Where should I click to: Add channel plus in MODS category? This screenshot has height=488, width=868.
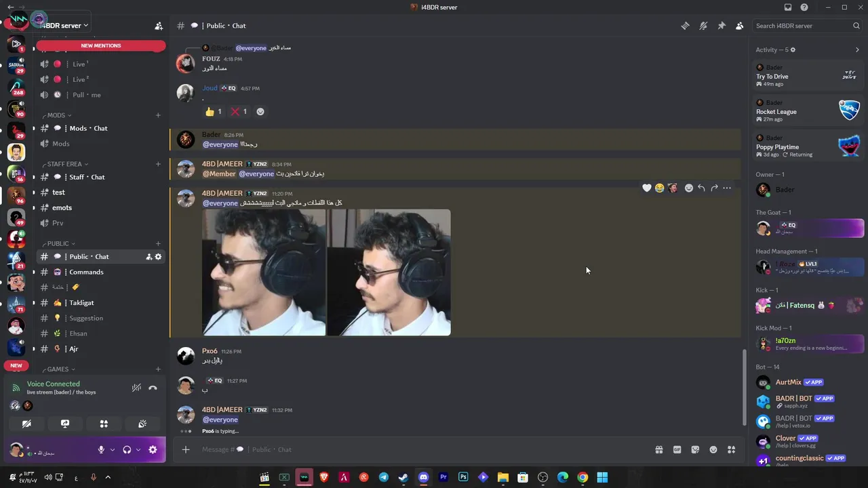158,115
